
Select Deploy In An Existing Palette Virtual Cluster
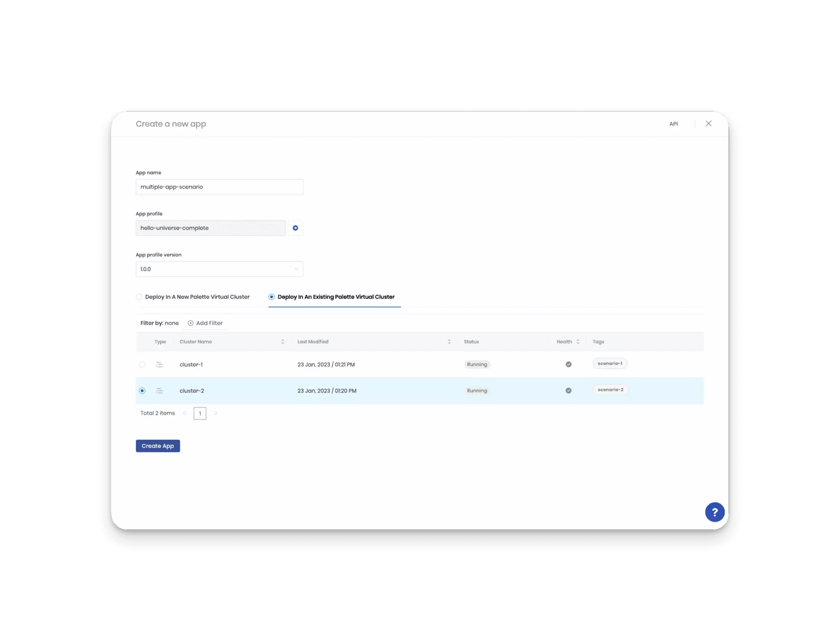[271, 297]
